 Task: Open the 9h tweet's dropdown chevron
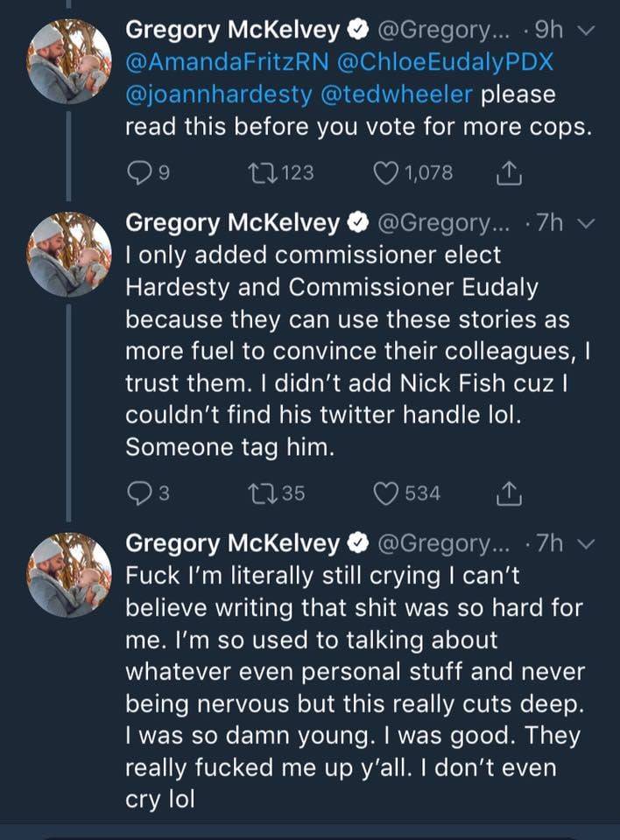point(587,30)
